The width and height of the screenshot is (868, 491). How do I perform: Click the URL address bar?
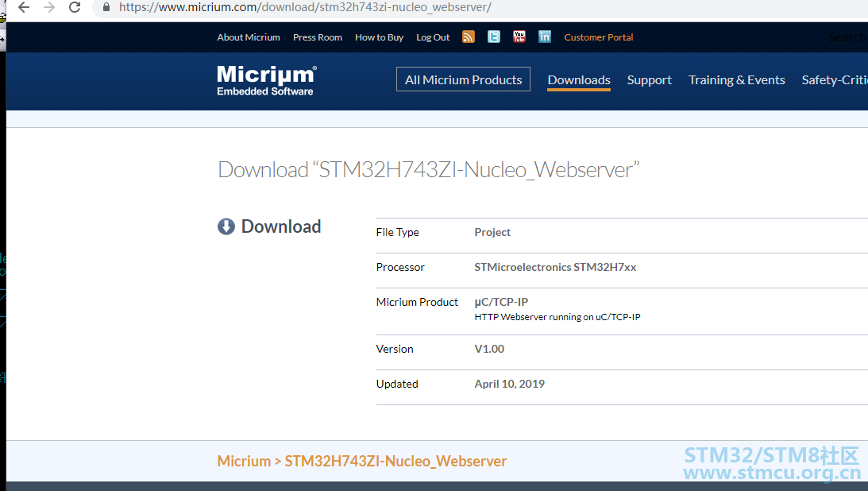[481, 7]
